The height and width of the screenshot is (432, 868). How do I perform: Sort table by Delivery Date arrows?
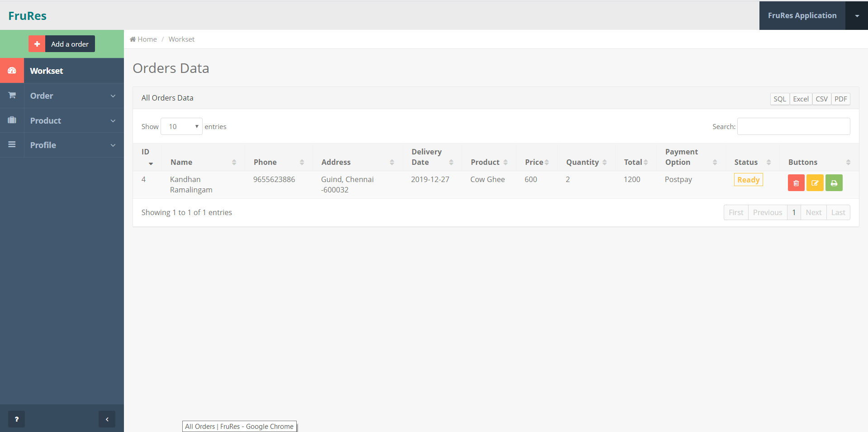point(451,162)
